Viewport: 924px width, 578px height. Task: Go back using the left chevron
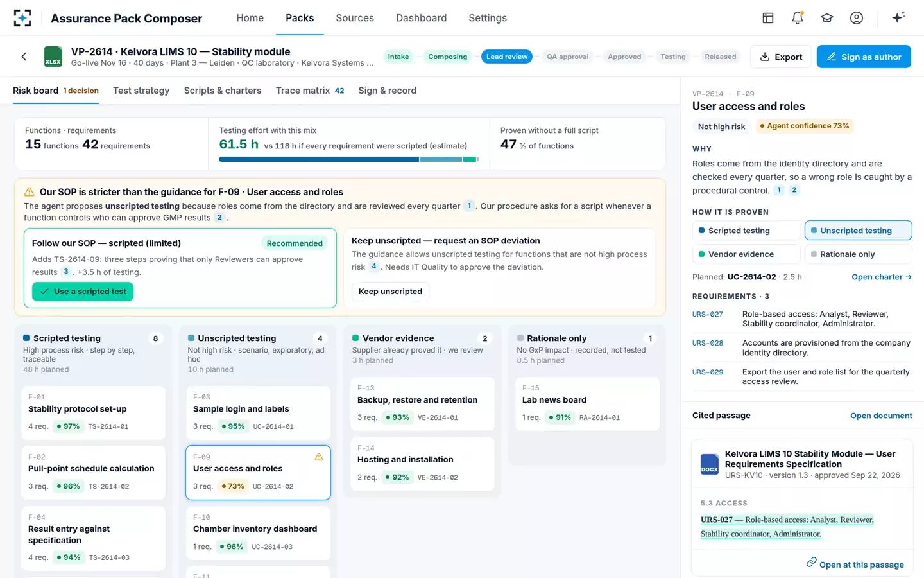click(24, 57)
